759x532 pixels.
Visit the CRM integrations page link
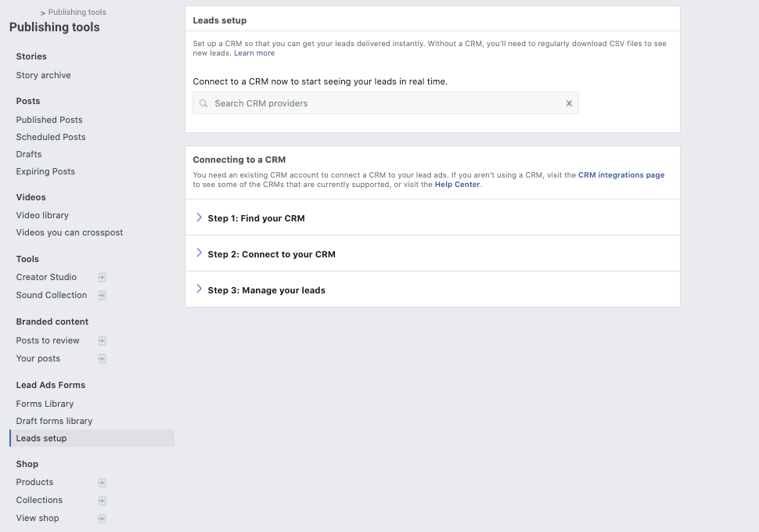621,175
